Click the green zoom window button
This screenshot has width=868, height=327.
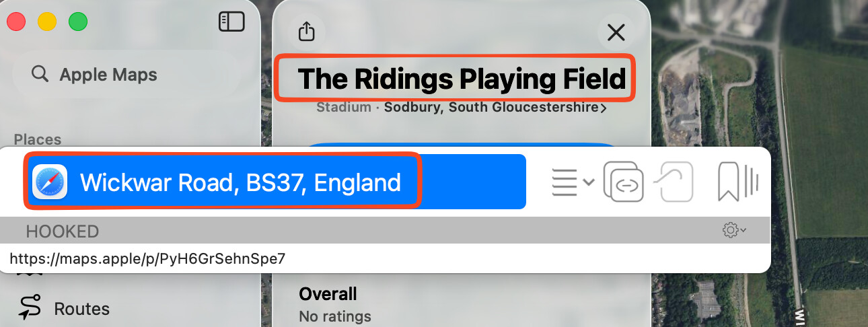coord(78,22)
